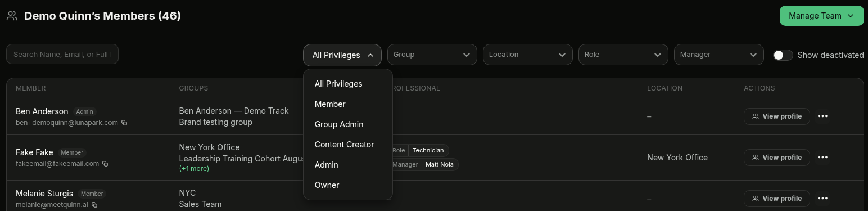Click the ACTIONS column header

click(x=759, y=88)
